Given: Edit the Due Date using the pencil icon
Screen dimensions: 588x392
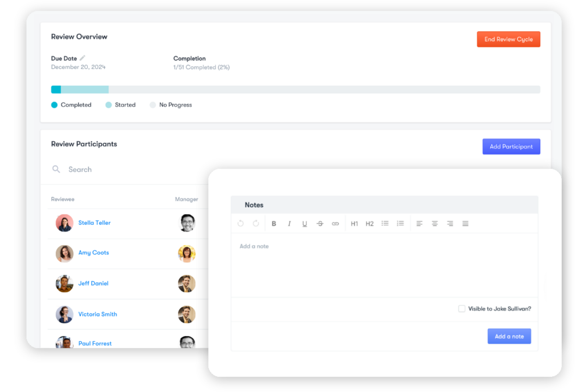Looking at the screenshot, I should click(x=83, y=57).
